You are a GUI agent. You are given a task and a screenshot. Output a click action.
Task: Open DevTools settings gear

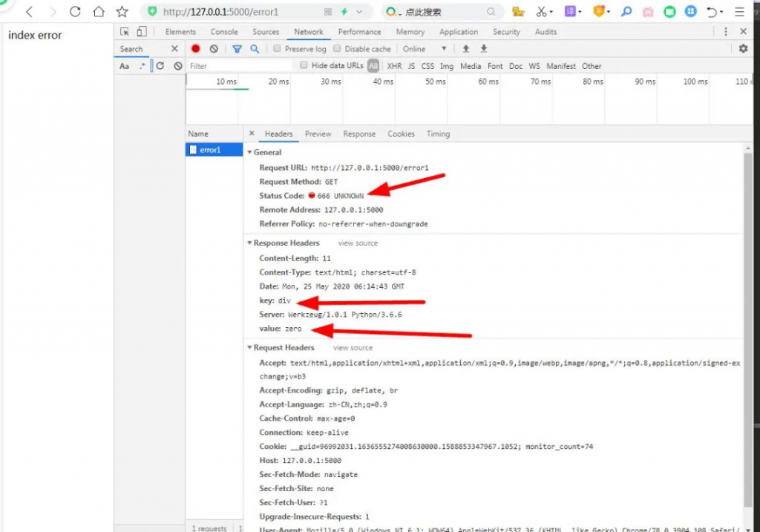coord(743,49)
